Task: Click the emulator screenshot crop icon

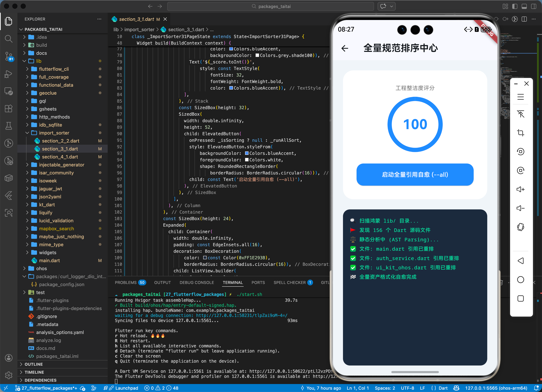Action: pos(520,133)
